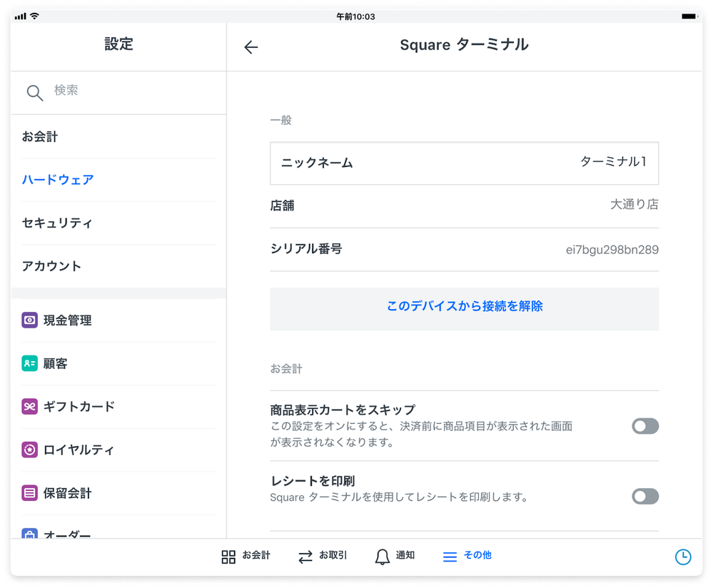Click the 検索 search field

point(128,91)
